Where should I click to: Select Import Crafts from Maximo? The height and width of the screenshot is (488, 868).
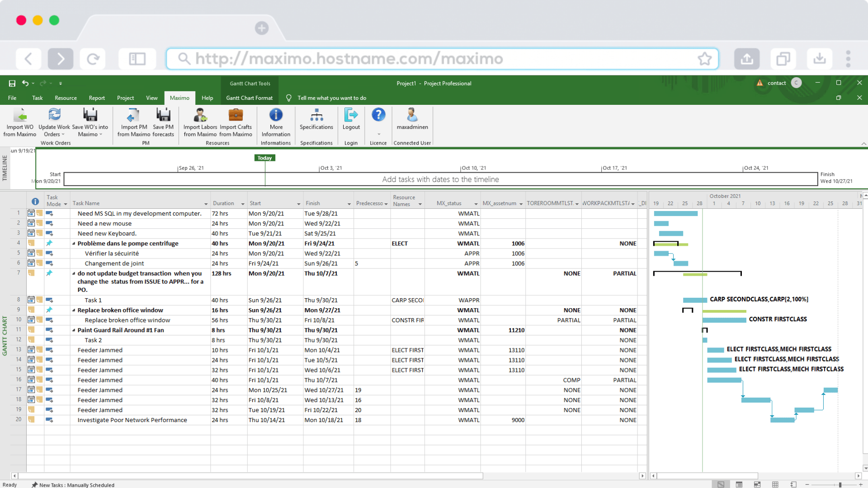click(236, 122)
